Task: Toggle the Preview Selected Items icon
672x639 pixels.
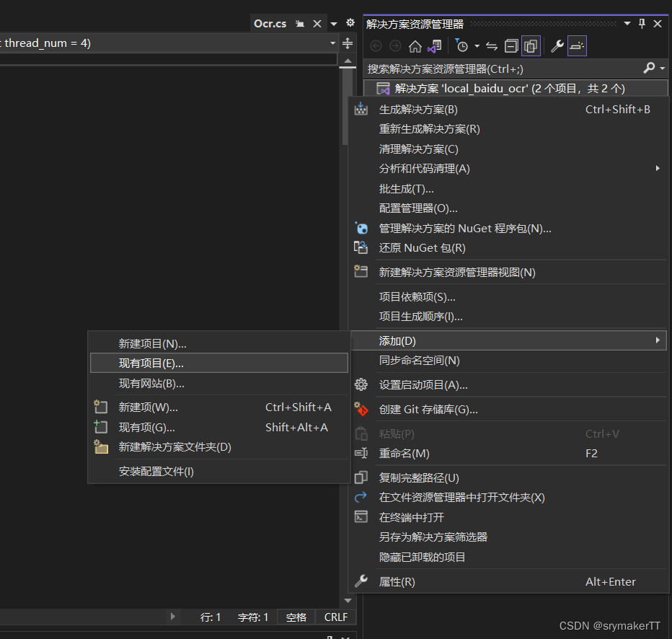Action: point(577,46)
